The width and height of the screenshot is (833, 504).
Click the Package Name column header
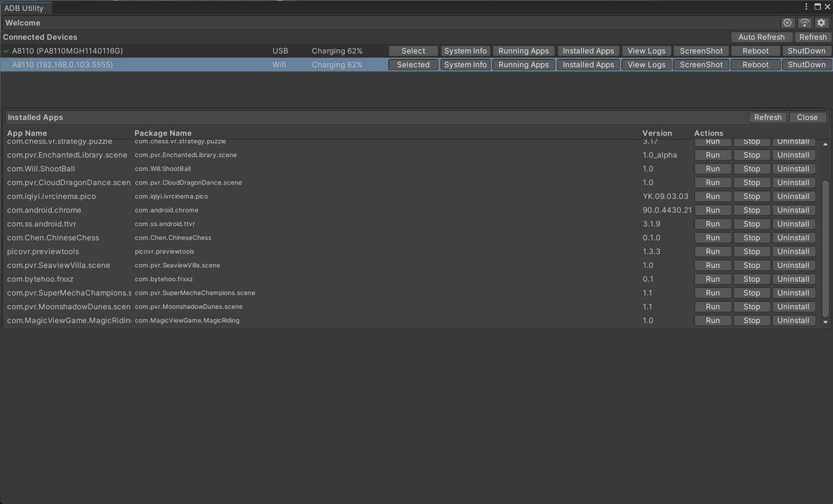click(x=163, y=133)
